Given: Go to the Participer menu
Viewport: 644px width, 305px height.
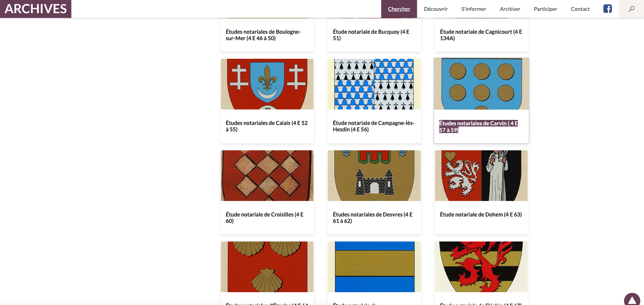Looking at the screenshot, I should [545, 9].
